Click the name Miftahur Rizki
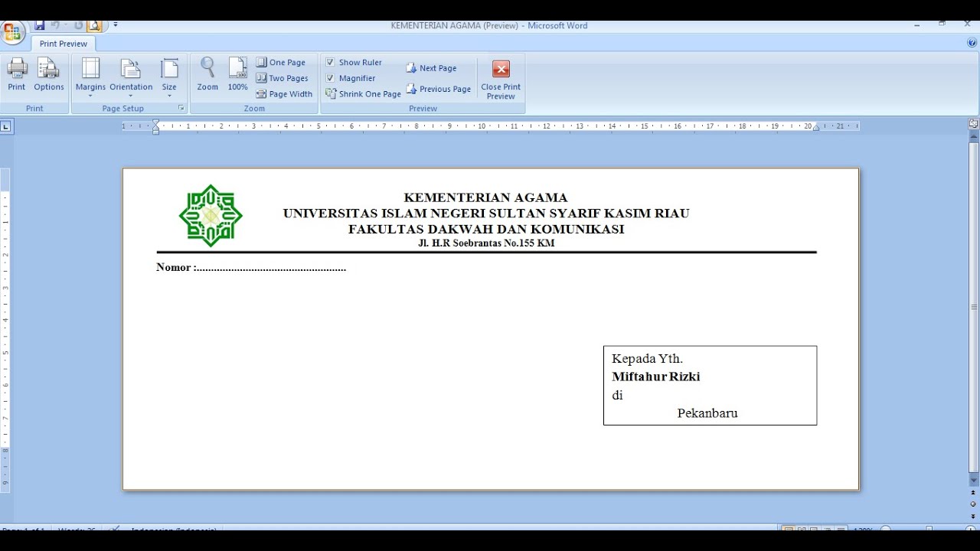Viewport: 980px width, 551px height. pos(656,377)
